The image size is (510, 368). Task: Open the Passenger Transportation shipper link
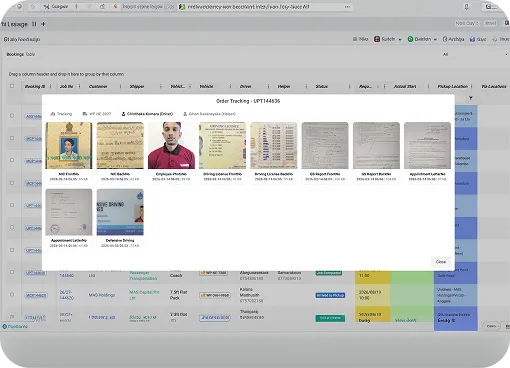point(143,275)
